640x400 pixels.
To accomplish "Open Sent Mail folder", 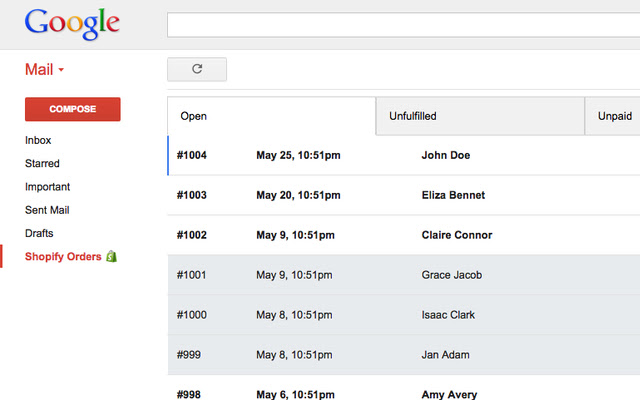I will tap(47, 210).
